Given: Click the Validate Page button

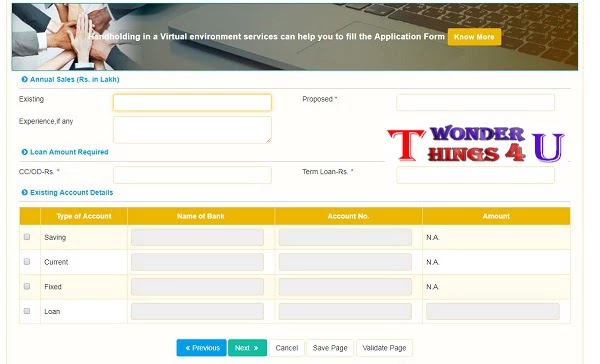Looking at the screenshot, I should coord(384,348).
